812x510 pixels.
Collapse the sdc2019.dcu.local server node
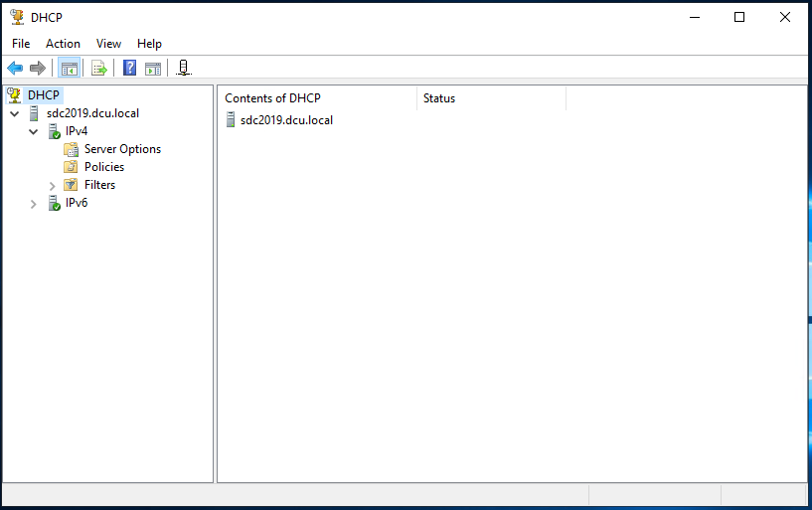pos(14,114)
